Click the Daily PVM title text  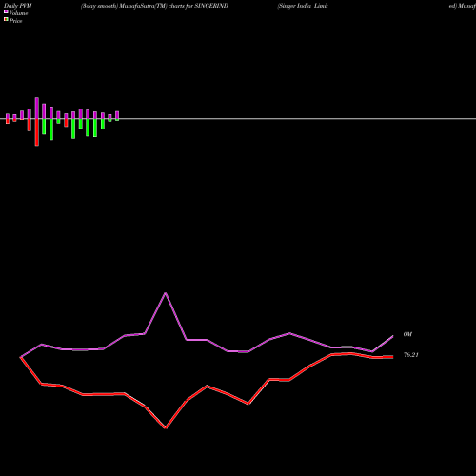pos(18,6)
